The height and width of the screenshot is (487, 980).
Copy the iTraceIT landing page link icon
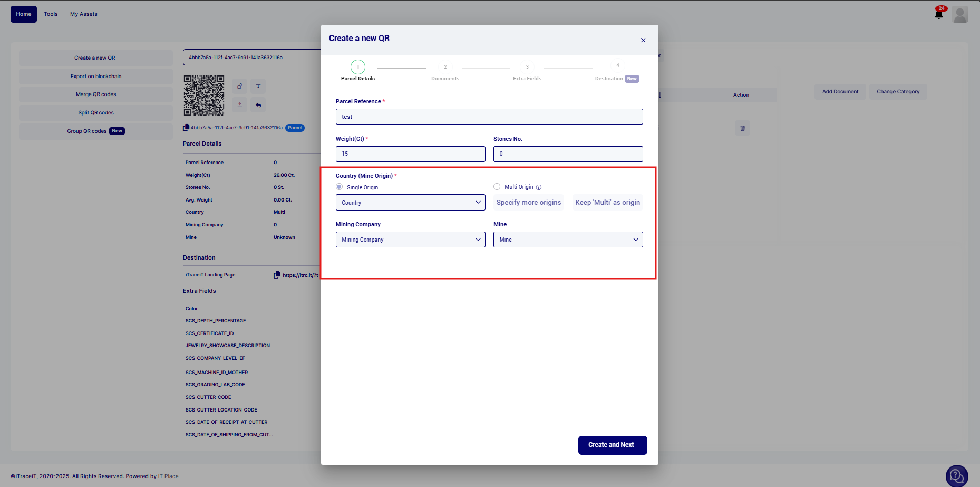coord(277,275)
